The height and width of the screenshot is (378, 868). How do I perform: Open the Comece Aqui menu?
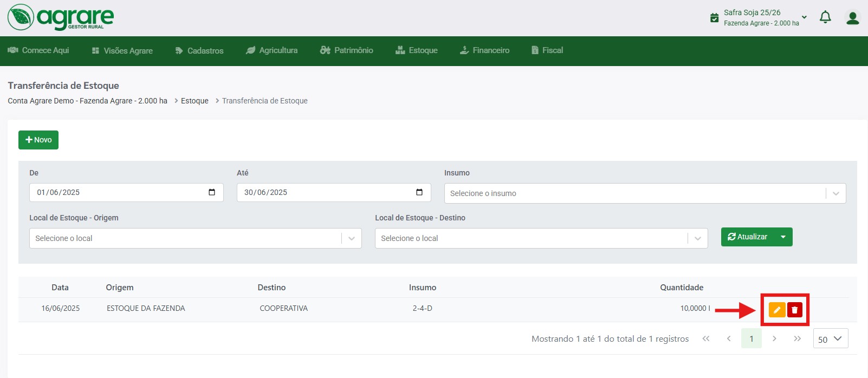click(x=38, y=50)
